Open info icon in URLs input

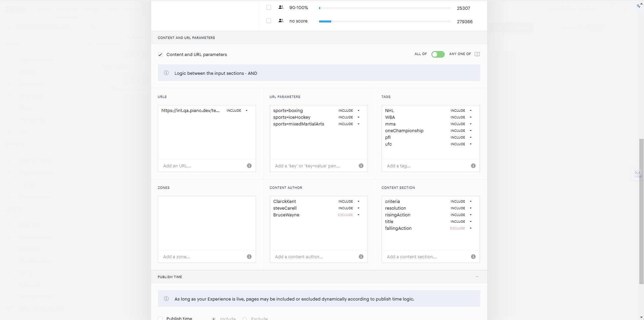click(x=249, y=166)
